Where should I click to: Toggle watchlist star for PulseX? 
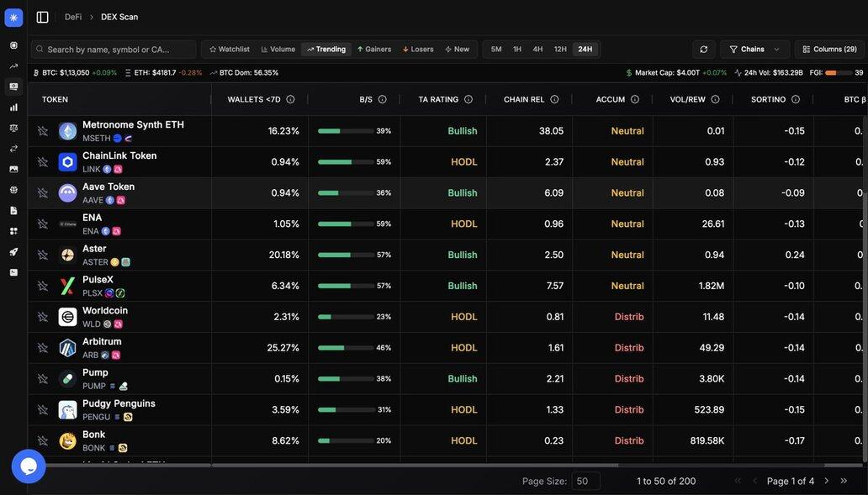click(43, 286)
